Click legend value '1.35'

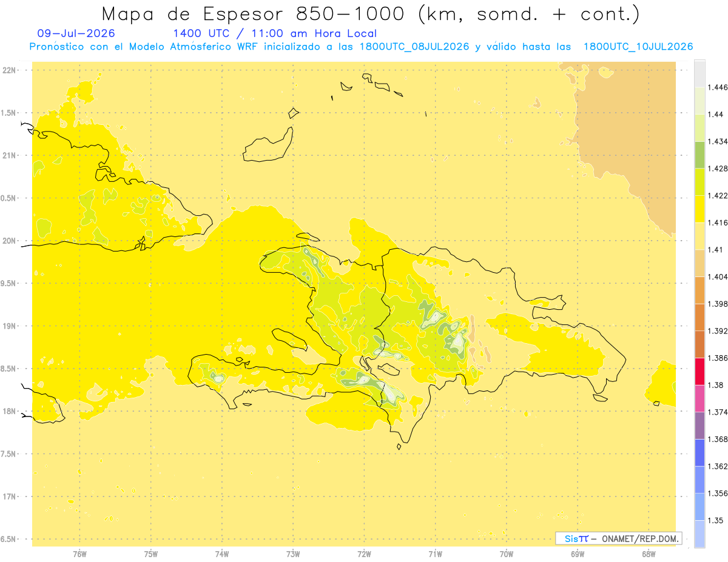[x=716, y=521]
